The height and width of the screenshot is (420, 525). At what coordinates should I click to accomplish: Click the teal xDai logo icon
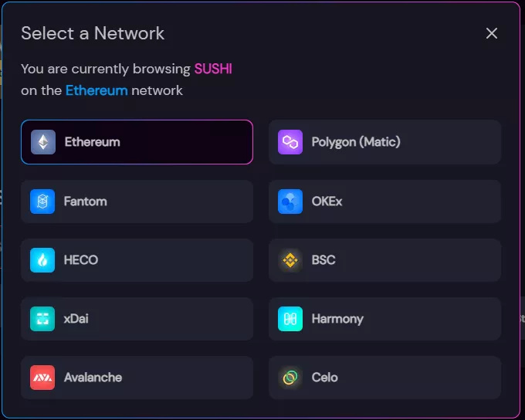[43, 319]
